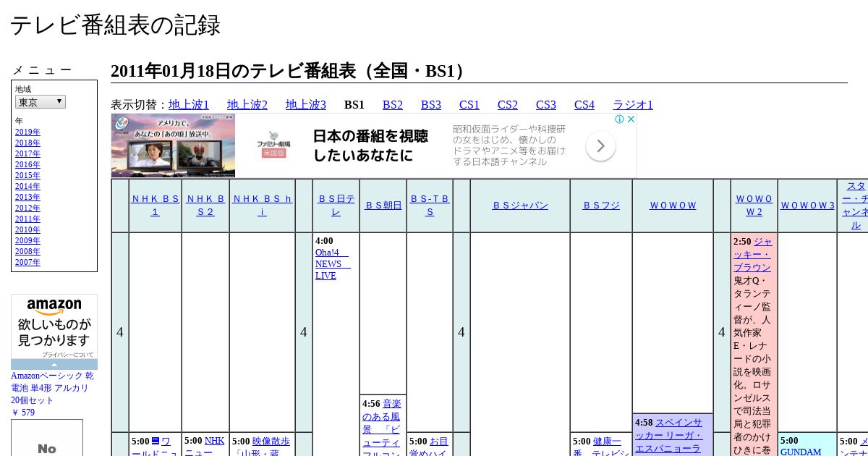Open the スター・チャンネル header link
868x456 pixels.
coord(855,206)
